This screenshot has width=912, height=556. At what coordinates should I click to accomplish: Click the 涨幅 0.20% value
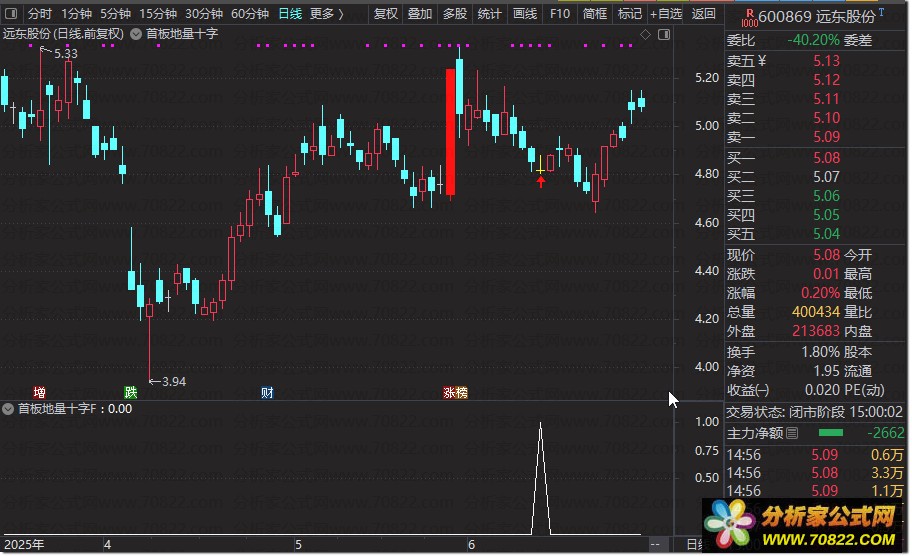point(820,293)
